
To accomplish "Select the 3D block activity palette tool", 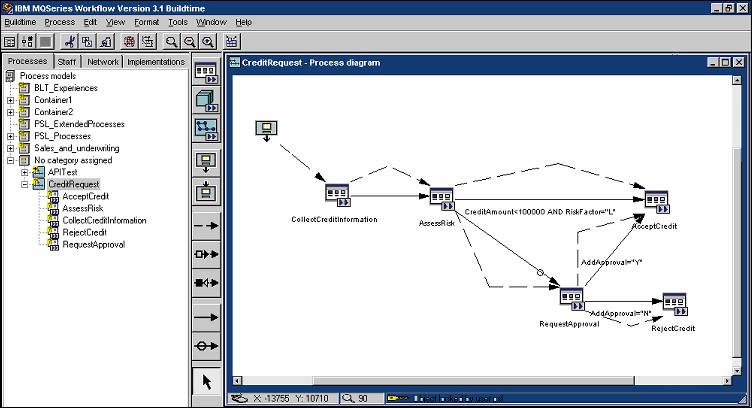I will pos(207,101).
